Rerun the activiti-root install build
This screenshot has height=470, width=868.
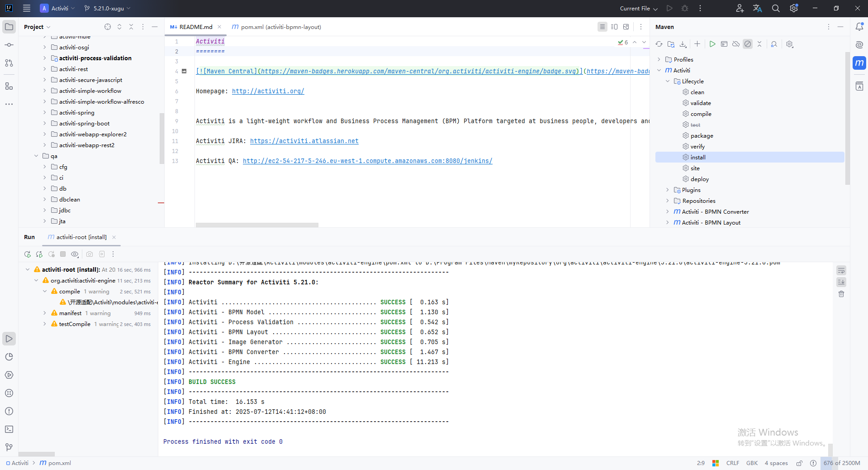[28, 254]
